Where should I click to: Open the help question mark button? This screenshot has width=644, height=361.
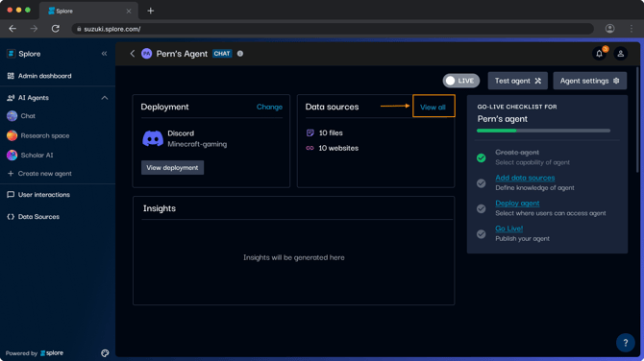click(625, 343)
